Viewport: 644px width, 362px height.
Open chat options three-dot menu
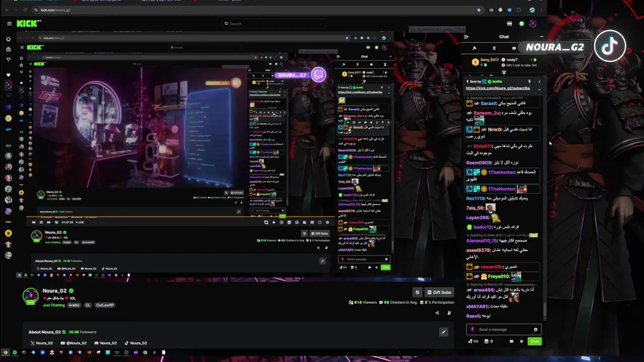coord(541,37)
